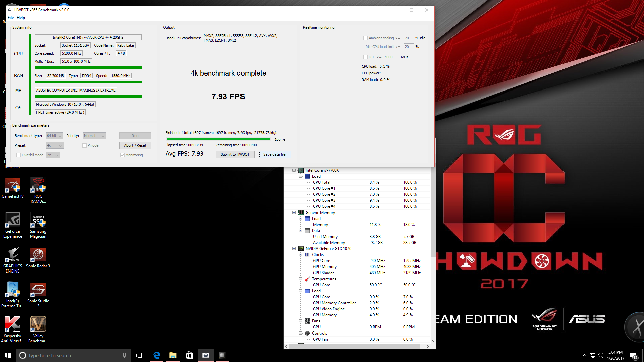Image resolution: width=644 pixels, height=362 pixels.
Task: Click the taskbar clock showing 5:04 PM
Action: pos(615,355)
